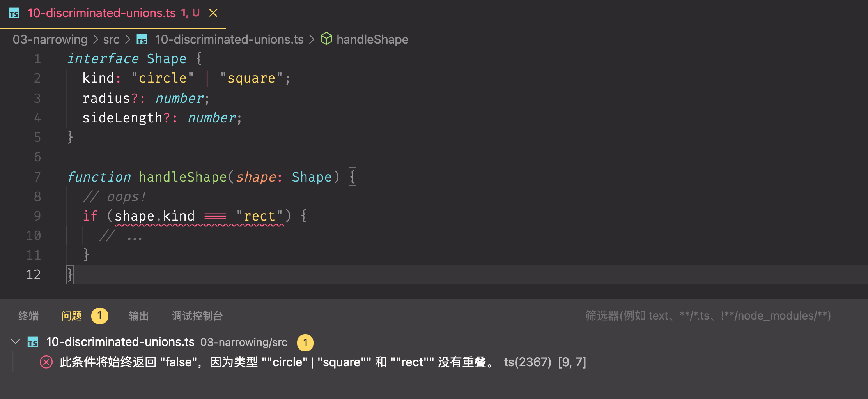Click shape.kind expression with error underline

point(154,216)
